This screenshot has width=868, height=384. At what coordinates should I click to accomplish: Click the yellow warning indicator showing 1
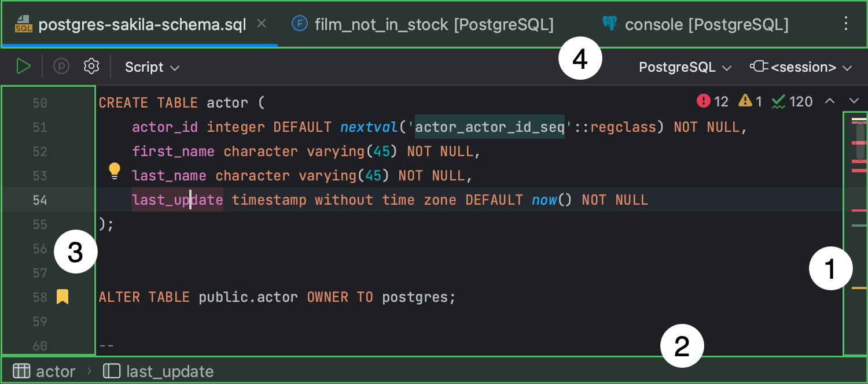751,102
